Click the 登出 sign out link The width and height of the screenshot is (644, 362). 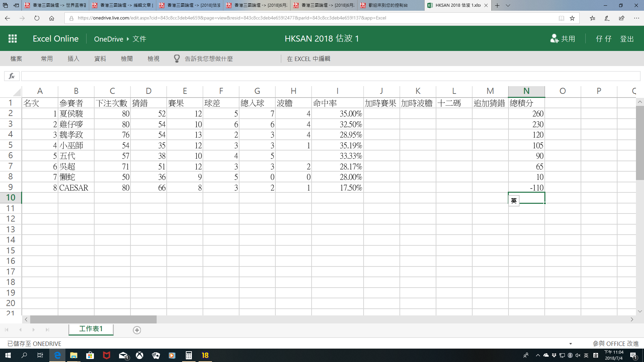tap(627, 39)
